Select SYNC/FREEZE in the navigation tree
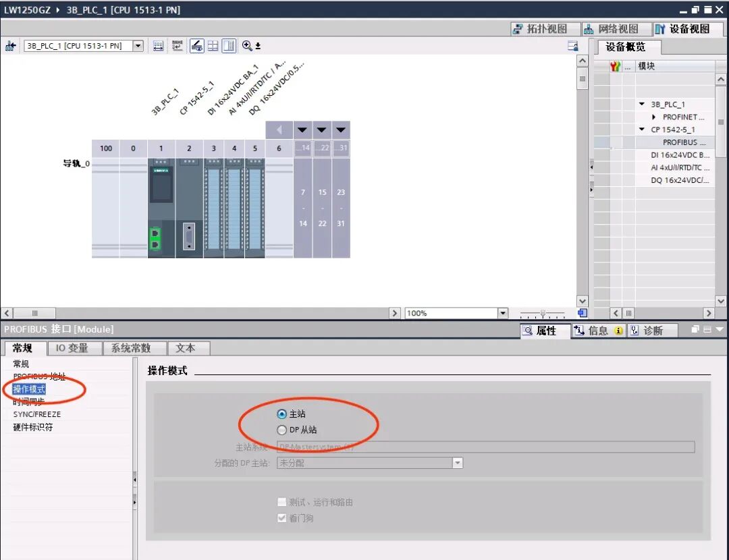Image resolution: width=729 pixels, height=560 pixels. [36, 414]
